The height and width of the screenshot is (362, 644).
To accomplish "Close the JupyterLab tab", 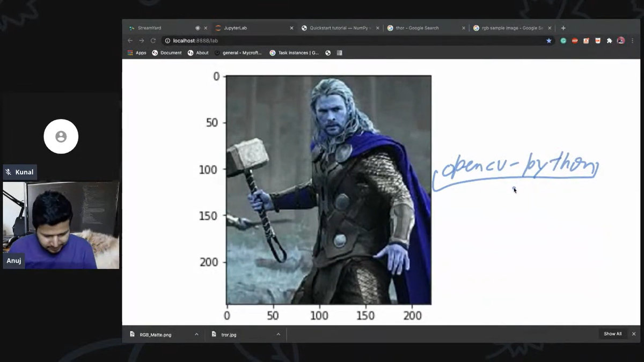I will 292,28.
